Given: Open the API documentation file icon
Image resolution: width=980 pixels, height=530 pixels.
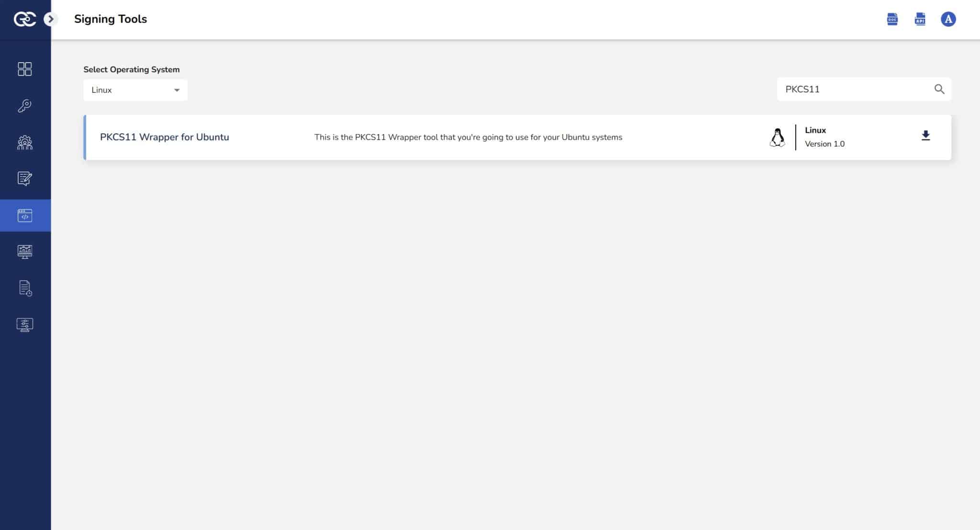Looking at the screenshot, I should pyautogui.click(x=920, y=19).
